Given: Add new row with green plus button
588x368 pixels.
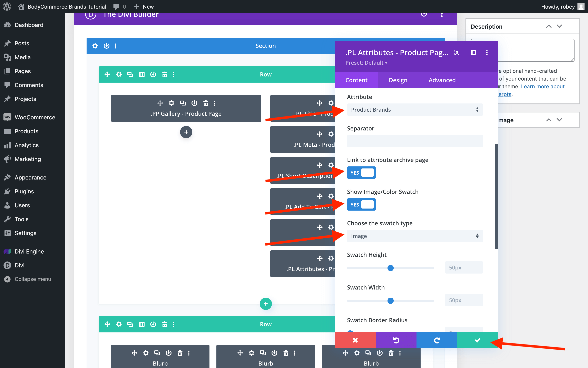Looking at the screenshot, I should (266, 304).
